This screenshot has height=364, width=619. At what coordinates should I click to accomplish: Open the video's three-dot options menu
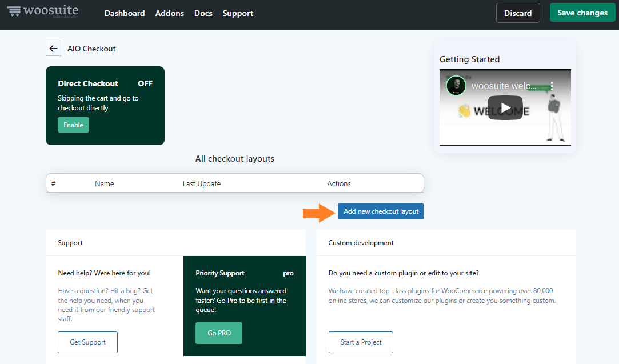tap(552, 86)
